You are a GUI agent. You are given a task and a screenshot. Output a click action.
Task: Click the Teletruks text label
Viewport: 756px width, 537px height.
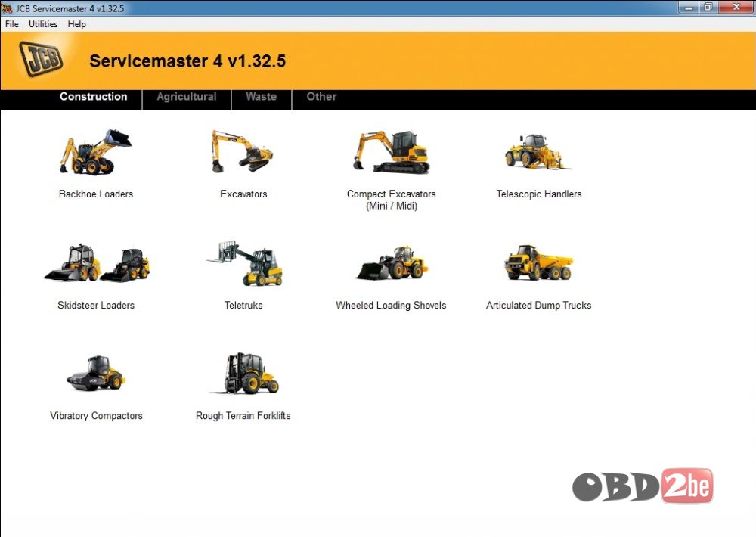click(x=243, y=305)
